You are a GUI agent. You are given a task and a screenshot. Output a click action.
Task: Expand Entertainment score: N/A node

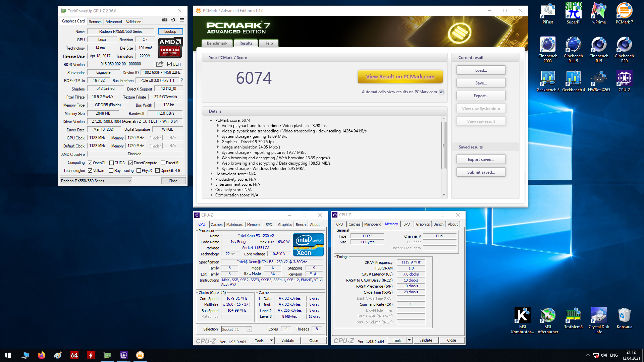tap(211, 184)
